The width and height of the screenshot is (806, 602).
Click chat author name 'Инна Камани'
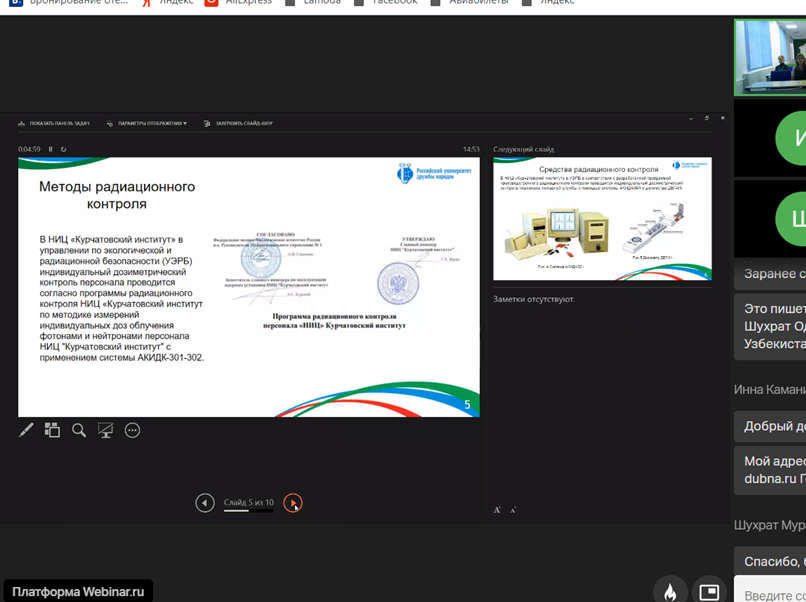[x=770, y=389]
